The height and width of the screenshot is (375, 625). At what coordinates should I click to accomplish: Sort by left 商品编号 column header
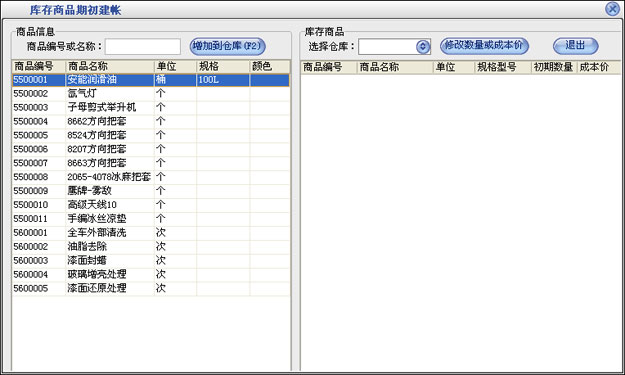(x=39, y=67)
